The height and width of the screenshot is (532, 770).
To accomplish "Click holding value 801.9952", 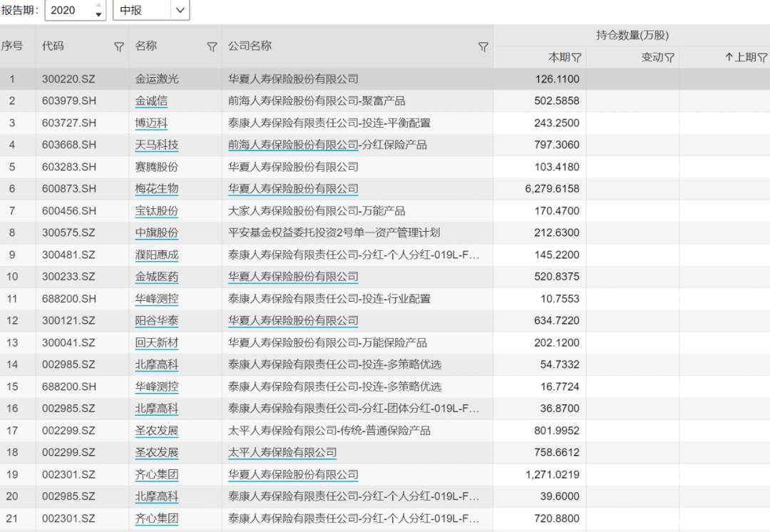I will [557, 431].
